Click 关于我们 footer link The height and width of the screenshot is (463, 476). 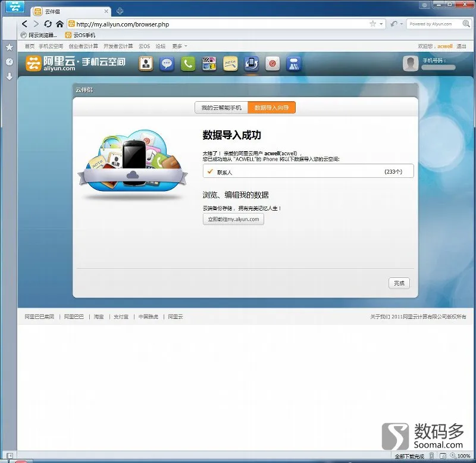pyautogui.click(x=380, y=317)
